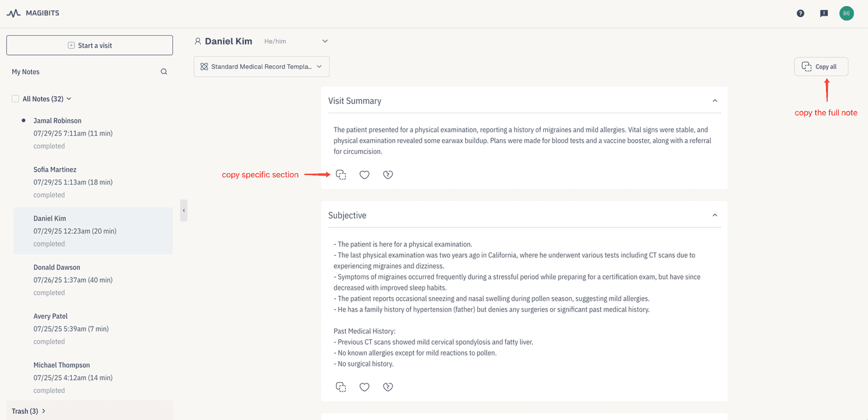Viewport: 868px width, 420px height.
Task: Check the All Notes select-all checkbox
Action: click(16, 99)
